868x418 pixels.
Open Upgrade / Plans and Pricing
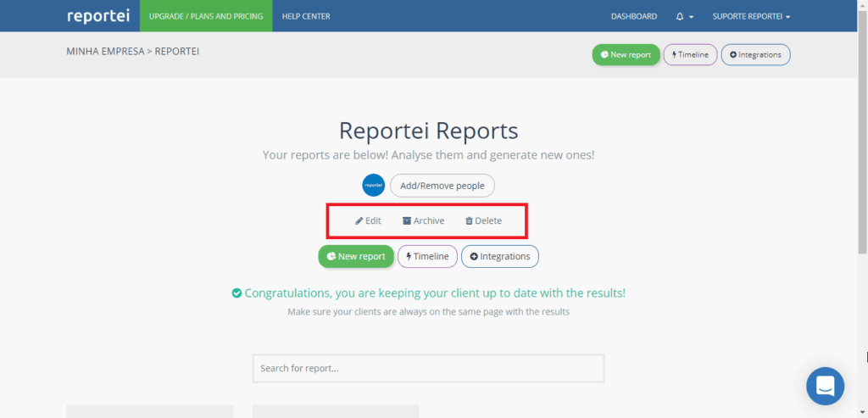click(206, 16)
